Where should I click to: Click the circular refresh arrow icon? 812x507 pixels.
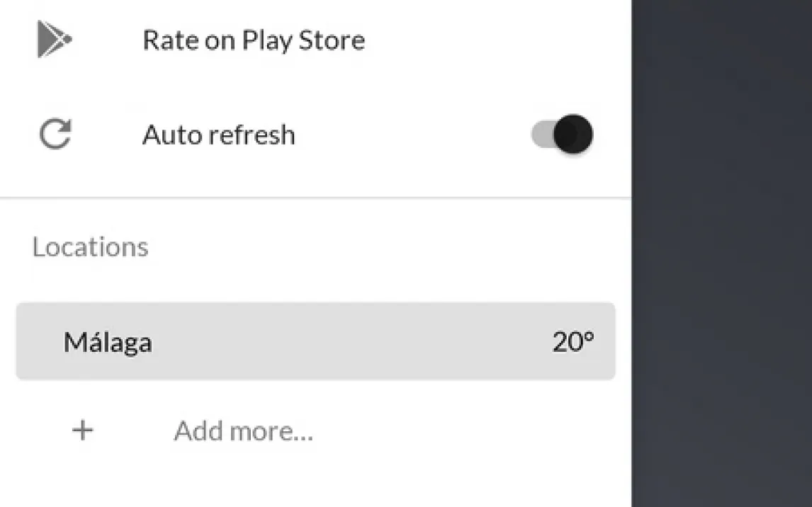click(55, 135)
